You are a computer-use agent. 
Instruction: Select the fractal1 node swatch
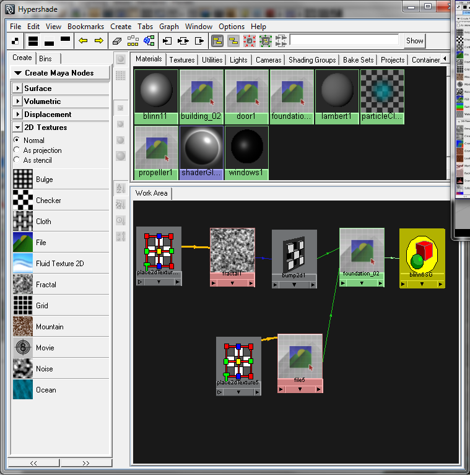233,250
